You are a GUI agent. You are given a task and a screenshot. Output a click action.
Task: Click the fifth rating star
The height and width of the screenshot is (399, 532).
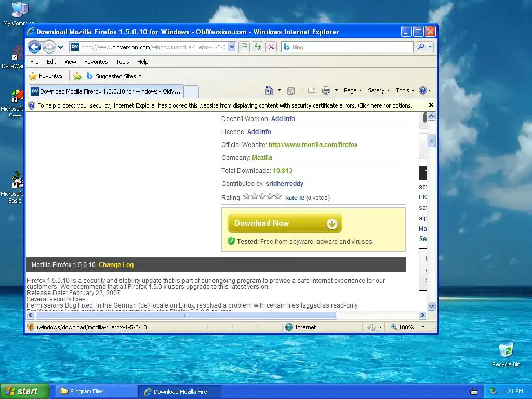coord(278,196)
